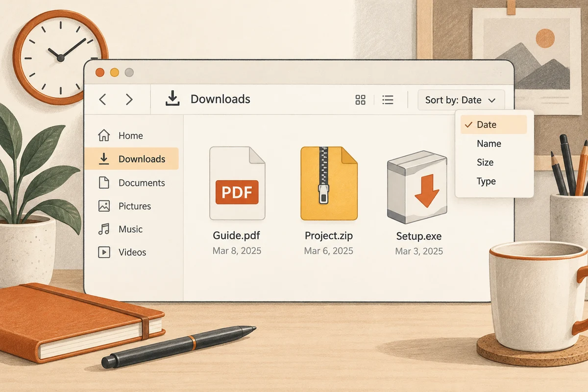Click the Setup.exe file name
Viewport: 588px width, 392px height.
tap(419, 236)
